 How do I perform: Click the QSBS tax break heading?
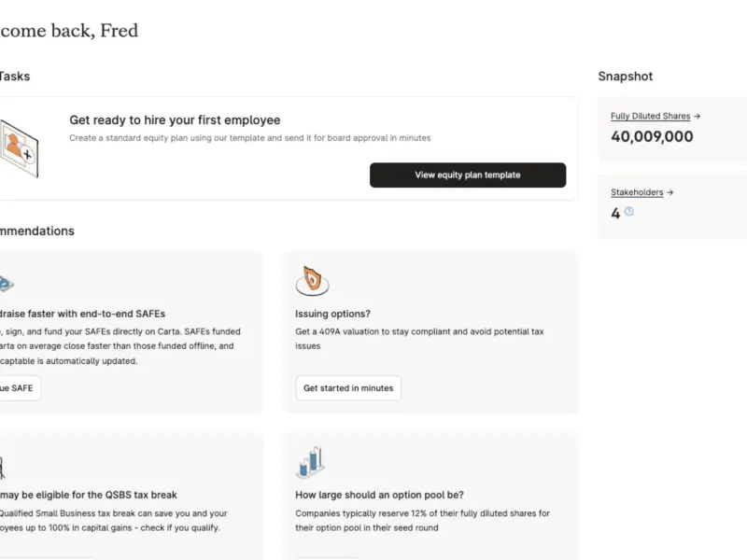point(88,495)
